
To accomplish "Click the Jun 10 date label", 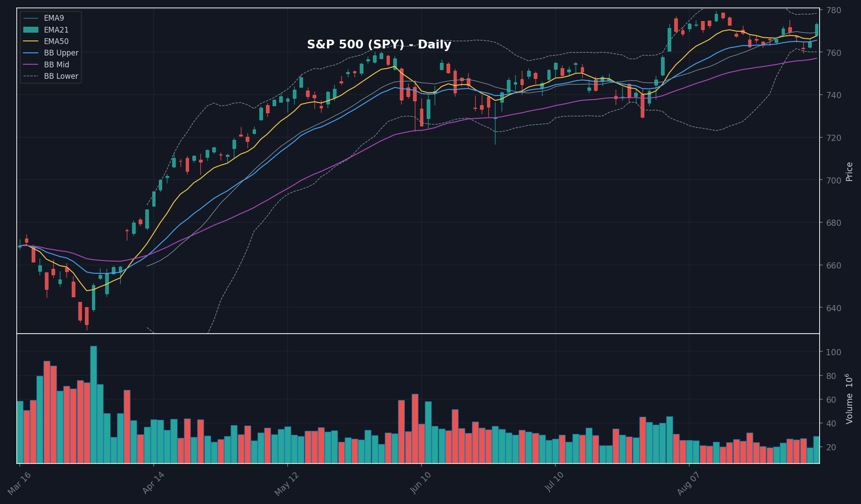I will pyautogui.click(x=421, y=483).
